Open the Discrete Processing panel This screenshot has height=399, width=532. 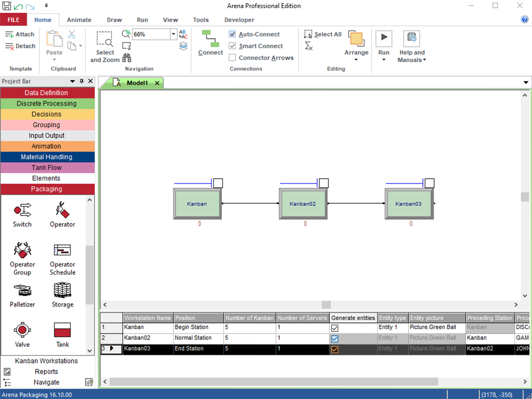(x=47, y=104)
